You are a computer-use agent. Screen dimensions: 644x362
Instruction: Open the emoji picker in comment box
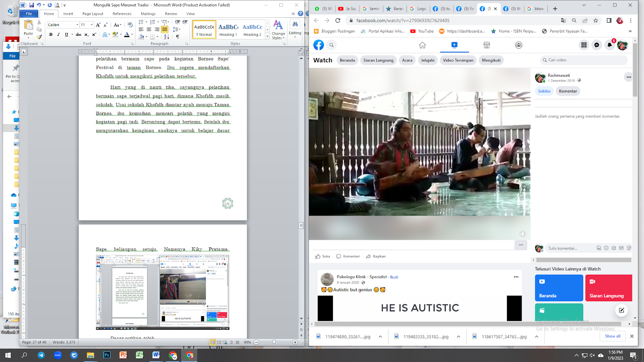pos(606,248)
